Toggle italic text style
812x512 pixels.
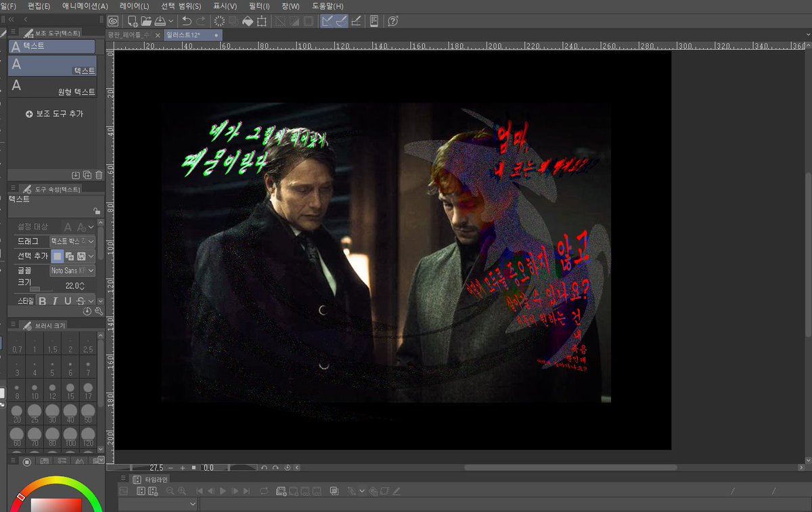pos(55,301)
